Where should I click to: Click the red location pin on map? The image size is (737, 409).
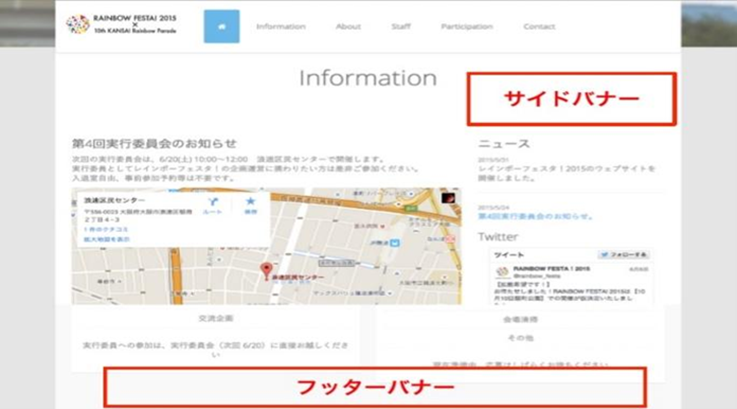click(266, 270)
